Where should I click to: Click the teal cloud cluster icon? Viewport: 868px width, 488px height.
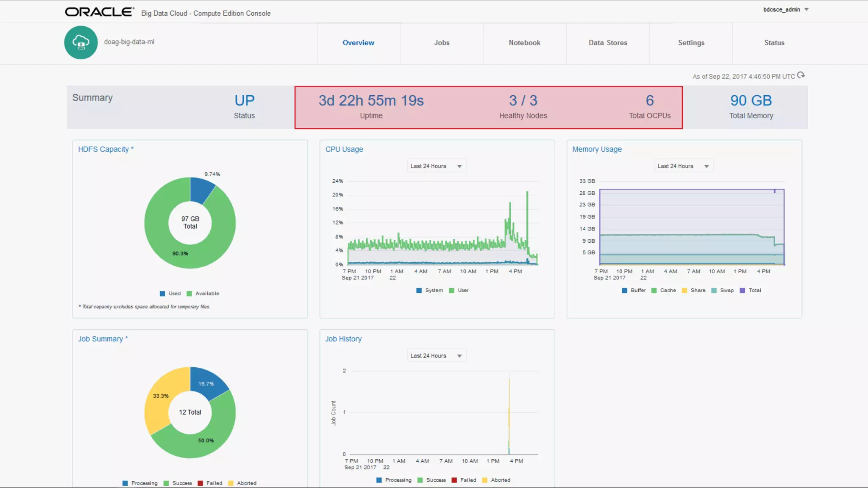(81, 42)
